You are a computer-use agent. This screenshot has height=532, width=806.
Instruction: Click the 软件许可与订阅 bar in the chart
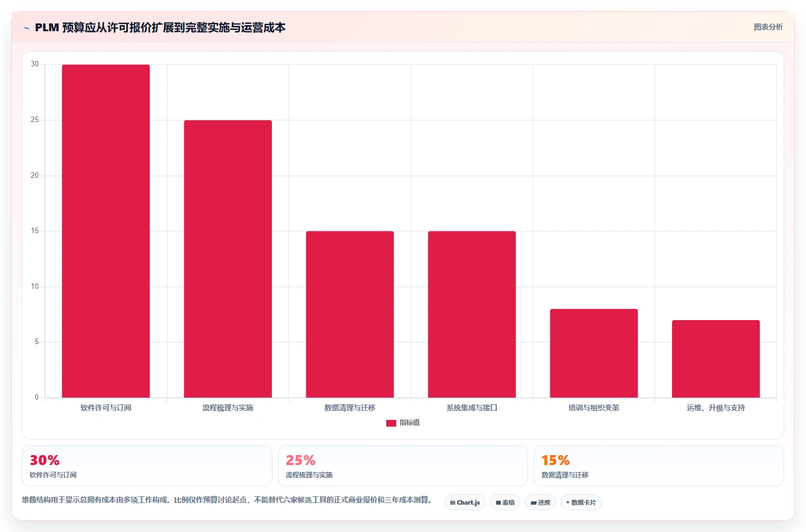point(105,231)
